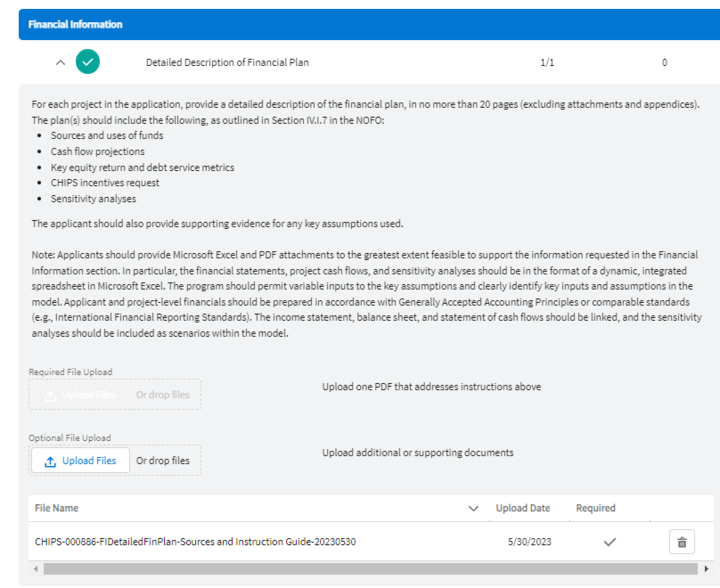
Task: Click the Detailed Description of Financial Plan title
Action: click(x=227, y=62)
